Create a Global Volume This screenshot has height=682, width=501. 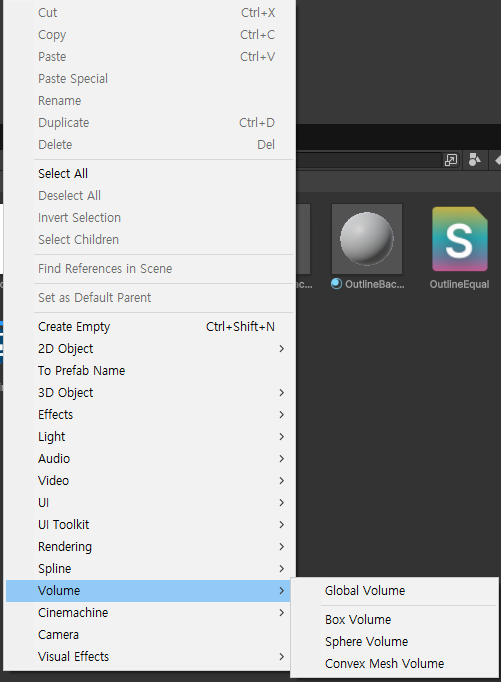[395, 591]
